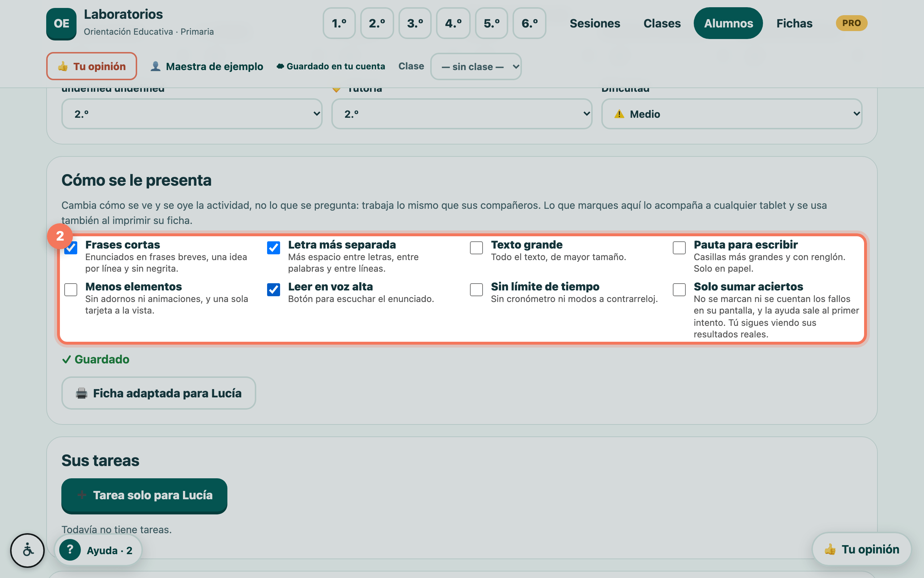Check the Menos elementos option
The width and height of the screenshot is (924, 578).
(71, 290)
